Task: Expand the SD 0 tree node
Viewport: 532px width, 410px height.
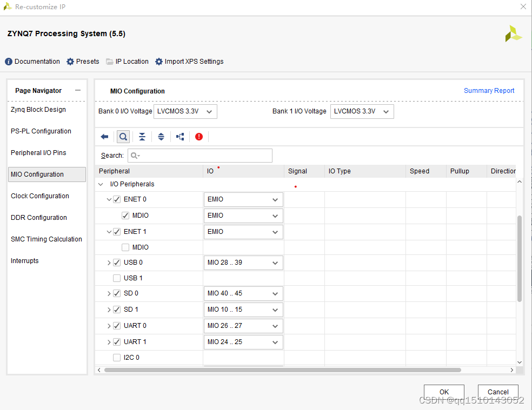Action: [109, 294]
